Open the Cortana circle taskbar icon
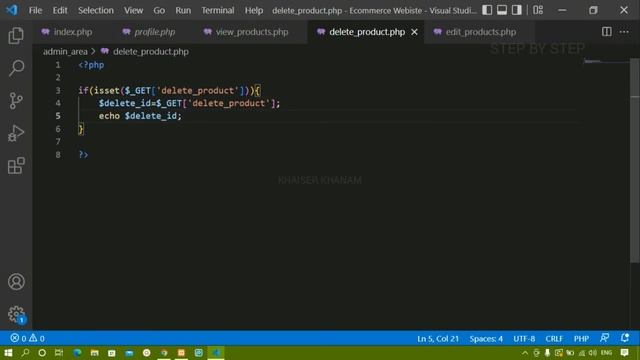The image size is (640, 360). click(42, 353)
